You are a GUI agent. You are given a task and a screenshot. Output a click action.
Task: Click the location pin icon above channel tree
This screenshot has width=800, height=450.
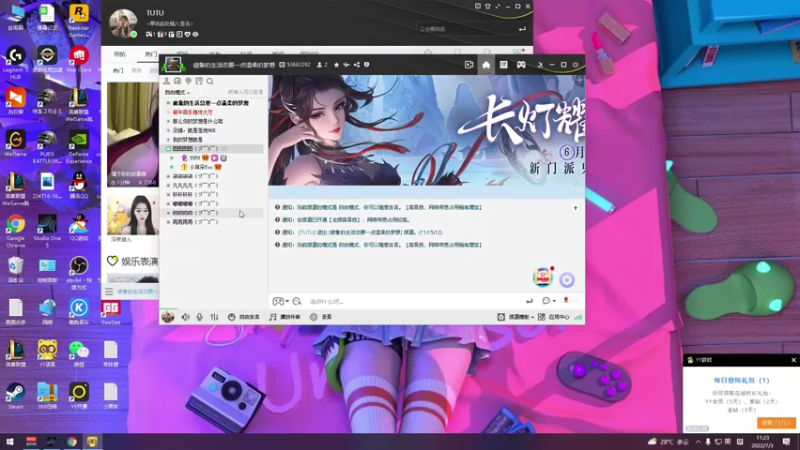tap(188, 81)
